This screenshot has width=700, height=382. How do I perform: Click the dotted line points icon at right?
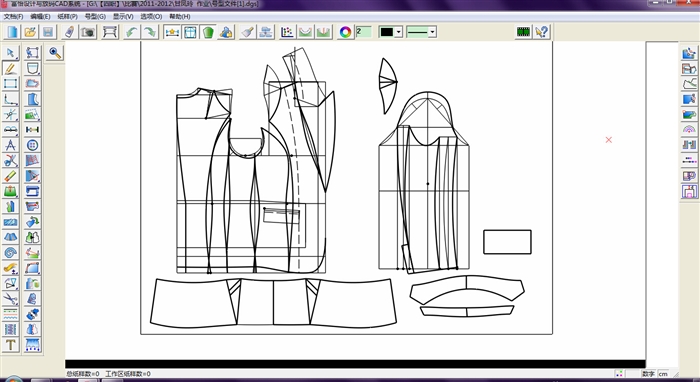(x=689, y=161)
